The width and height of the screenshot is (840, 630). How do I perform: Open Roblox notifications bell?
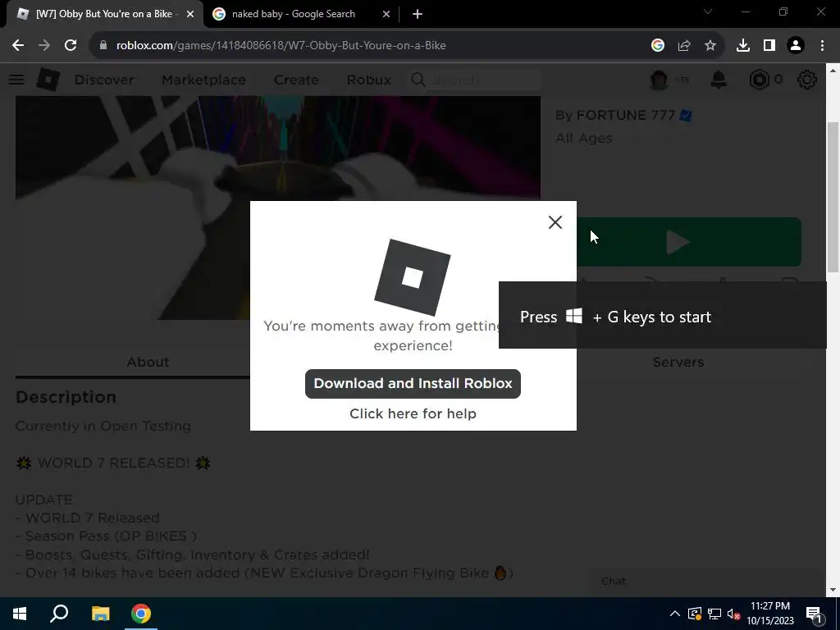(x=719, y=80)
